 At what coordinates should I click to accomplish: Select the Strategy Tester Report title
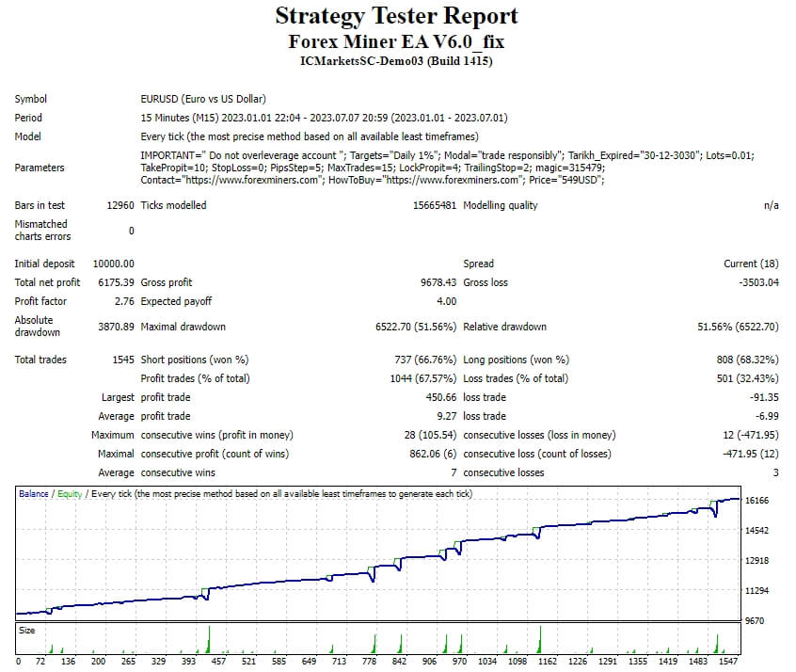(x=395, y=16)
